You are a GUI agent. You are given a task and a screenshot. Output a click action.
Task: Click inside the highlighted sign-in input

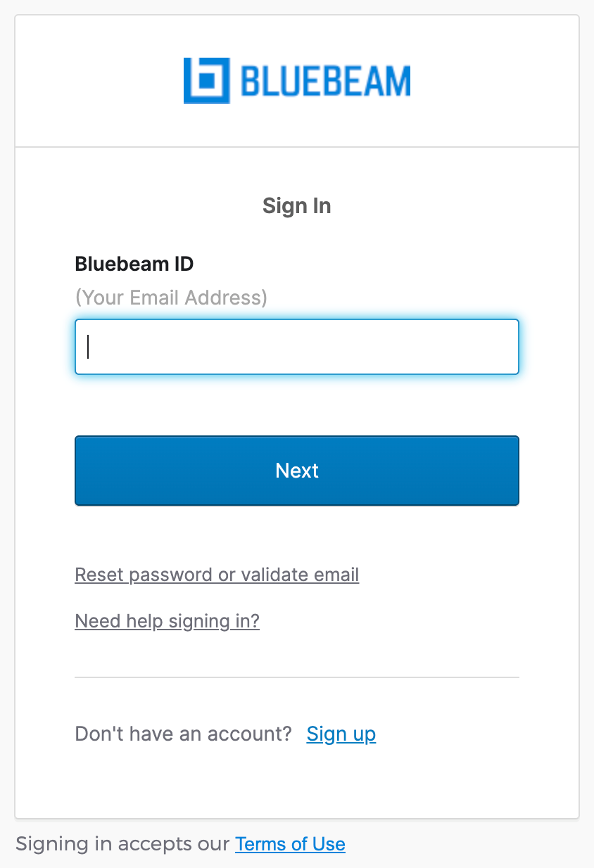[x=296, y=346]
